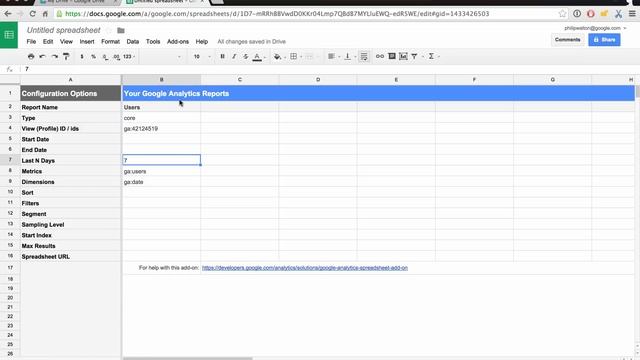Open the add-on help link
This screenshot has width=640, height=360.
click(x=304, y=268)
